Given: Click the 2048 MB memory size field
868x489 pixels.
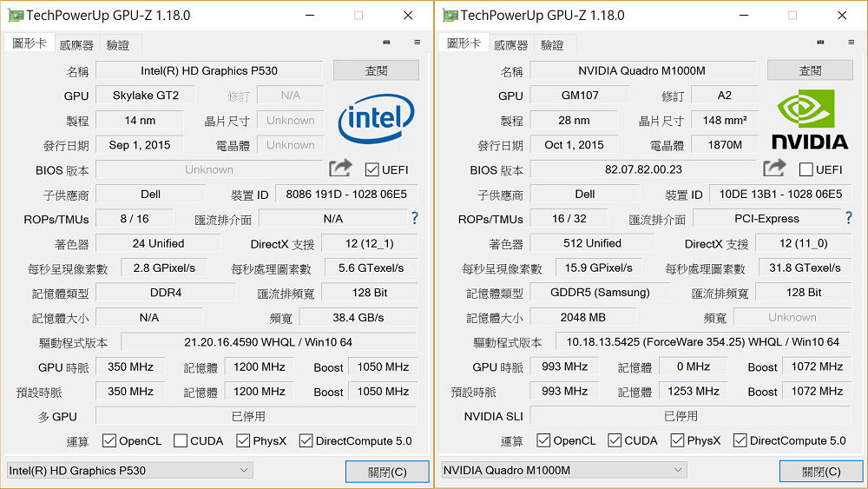Looking at the screenshot, I should pyautogui.click(x=583, y=317).
